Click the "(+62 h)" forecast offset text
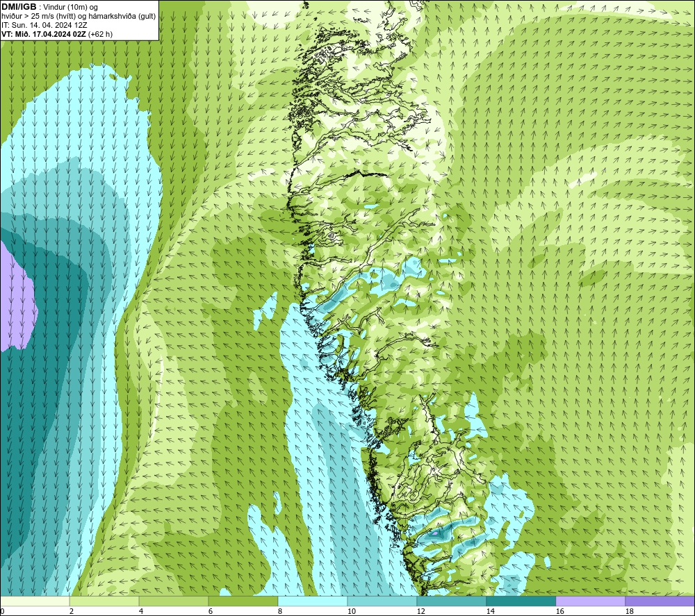This screenshot has width=695, height=616. (x=100, y=34)
